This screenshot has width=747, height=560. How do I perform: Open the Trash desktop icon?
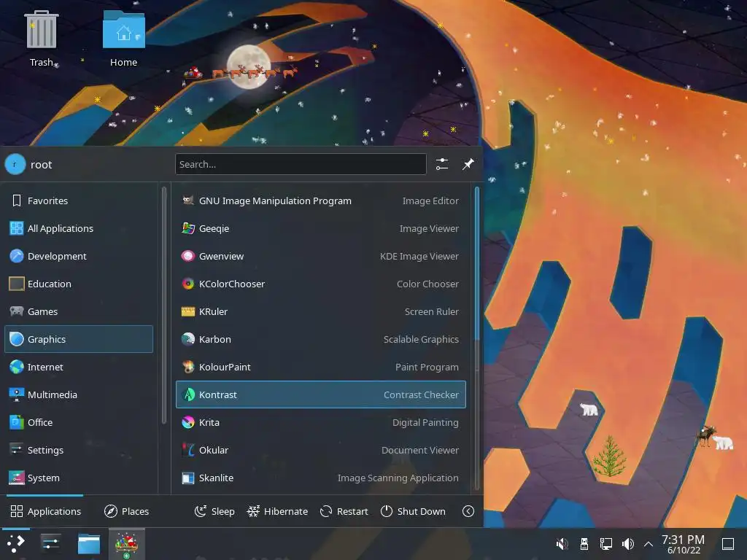[x=42, y=39]
